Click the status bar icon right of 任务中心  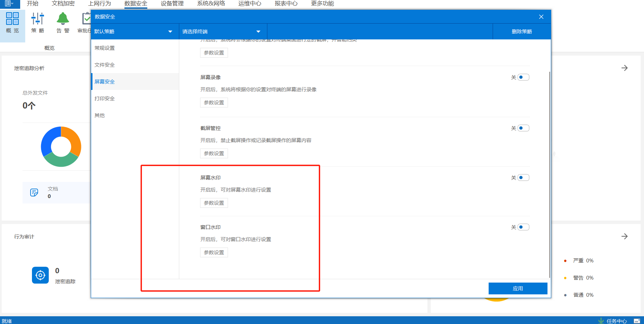pyautogui.click(x=637, y=321)
